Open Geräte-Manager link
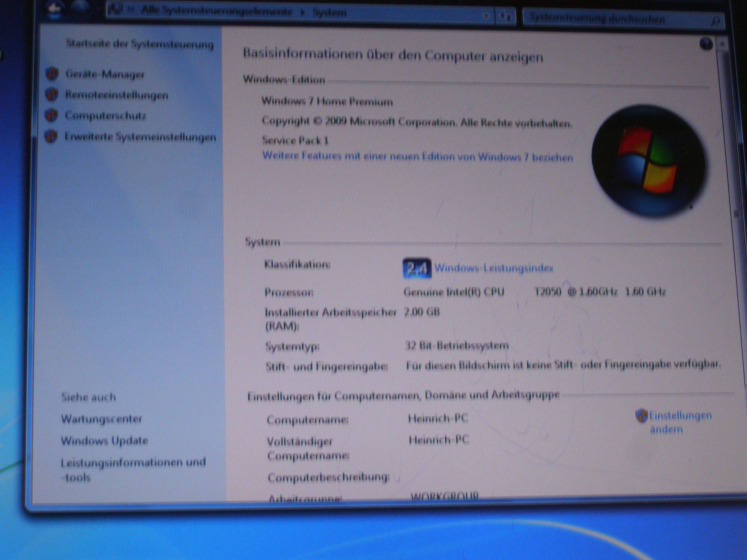 click(105, 74)
